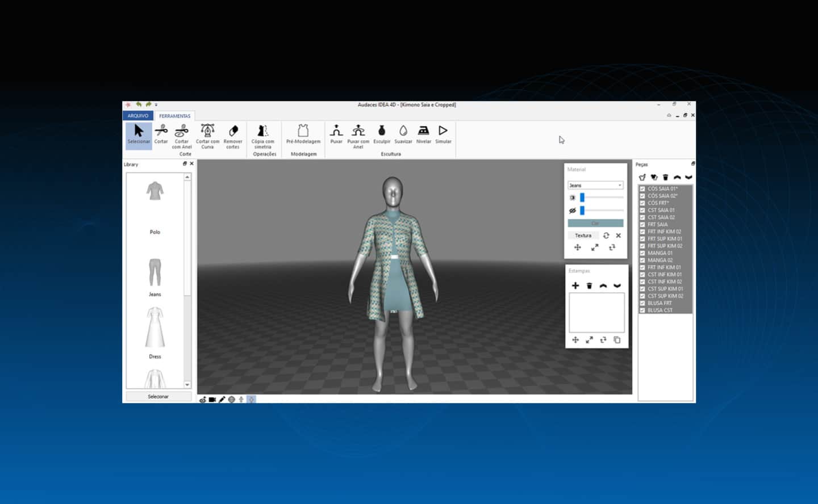Image resolution: width=818 pixels, height=504 pixels.
Task: Switch to the FERRAMENTAS ribbon tab
Action: pos(175,116)
